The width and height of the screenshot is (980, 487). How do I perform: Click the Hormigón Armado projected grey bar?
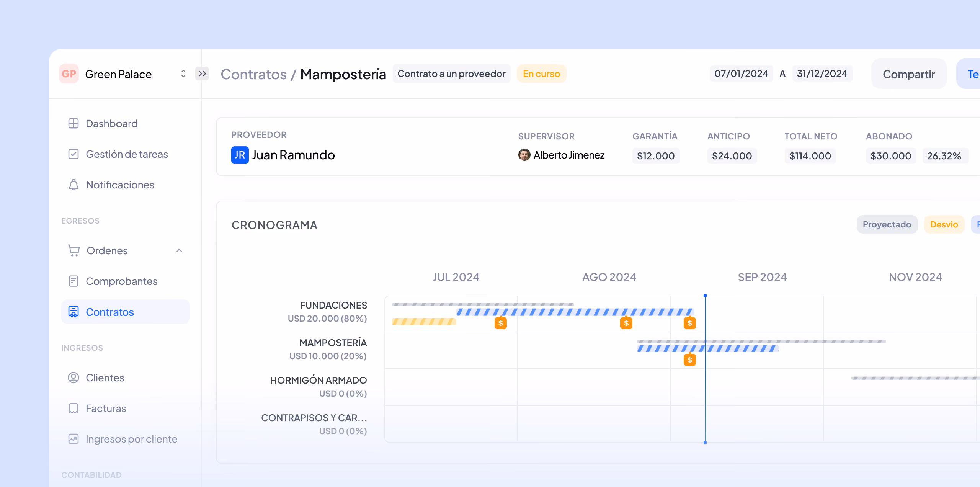915,378
